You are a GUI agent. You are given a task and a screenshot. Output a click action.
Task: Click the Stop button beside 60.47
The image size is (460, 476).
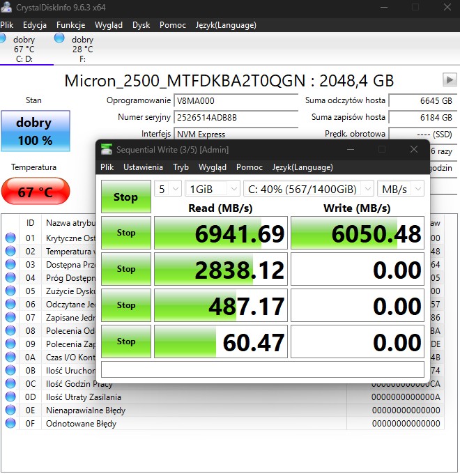pyautogui.click(x=126, y=341)
